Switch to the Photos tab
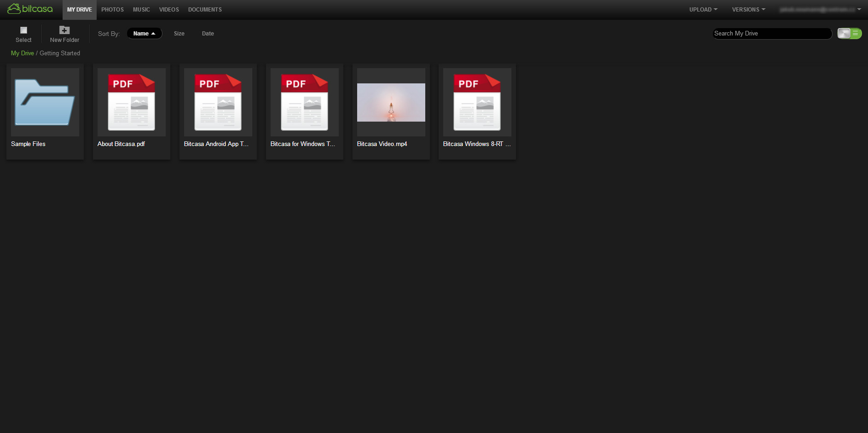The image size is (868, 433). tap(112, 10)
